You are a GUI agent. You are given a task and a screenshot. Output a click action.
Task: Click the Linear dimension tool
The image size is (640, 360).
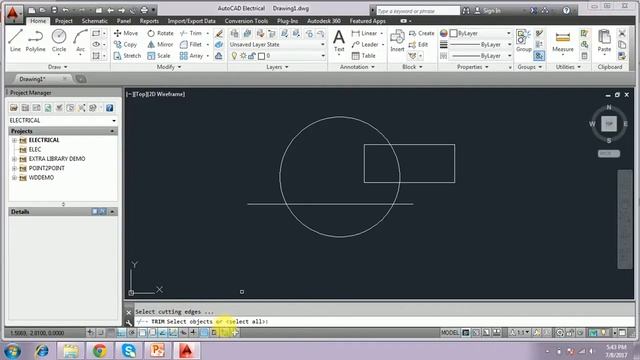click(x=364, y=33)
